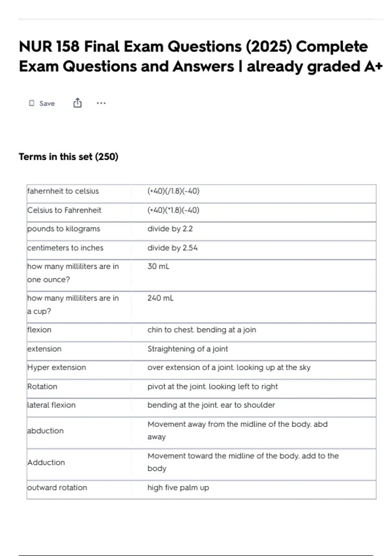Select the 'Hyper extension' term

(x=57, y=367)
